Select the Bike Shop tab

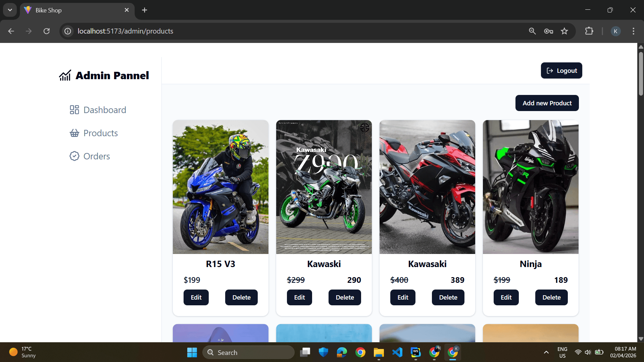point(78,10)
